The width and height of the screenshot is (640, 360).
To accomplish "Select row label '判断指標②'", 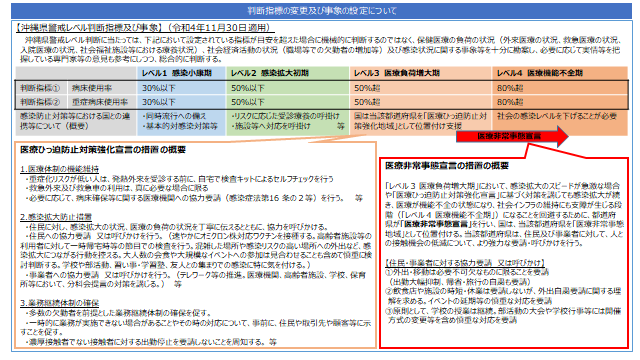I will click(x=40, y=102).
